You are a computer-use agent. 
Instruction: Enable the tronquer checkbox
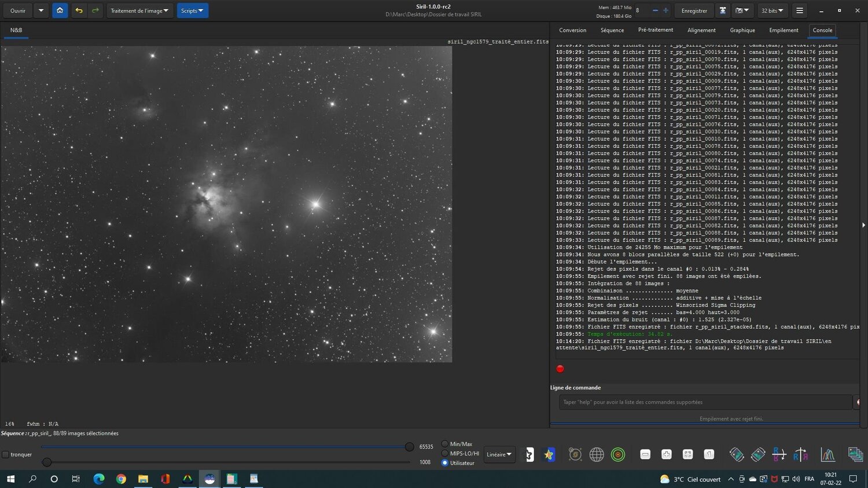pos(6,455)
